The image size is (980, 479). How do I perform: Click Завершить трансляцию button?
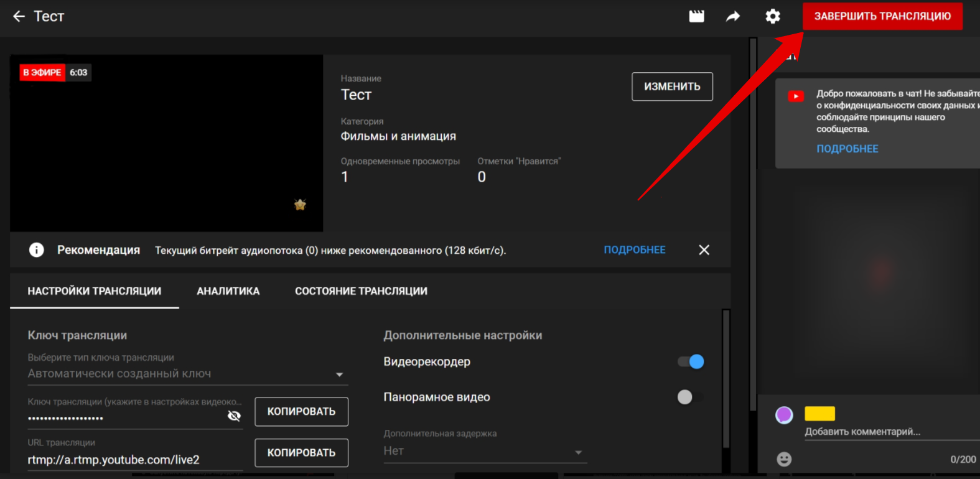(882, 16)
